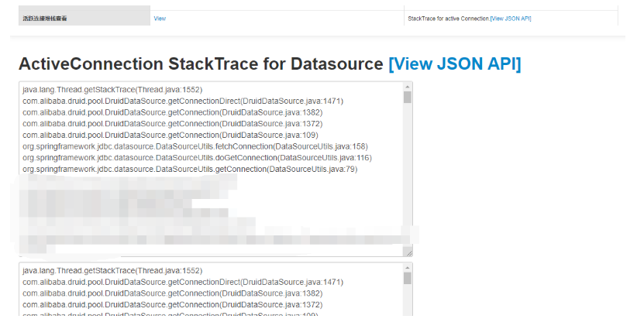Viewport: 644px width, 319px height.
Task: Click DruidDataSource.java:1382 line in second trace
Action: click(173, 293)
